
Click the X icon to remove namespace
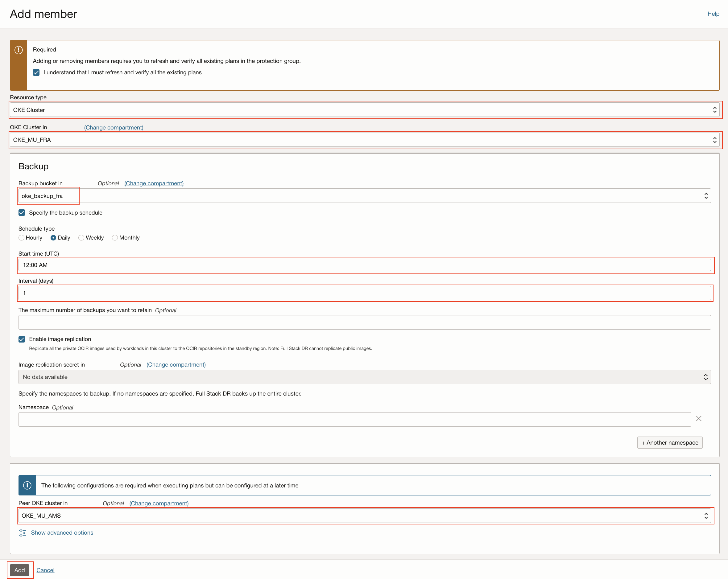point(699,418)
